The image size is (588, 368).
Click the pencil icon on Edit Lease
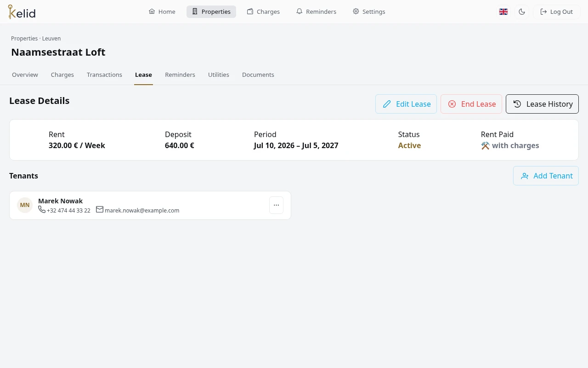click(387, 104)
